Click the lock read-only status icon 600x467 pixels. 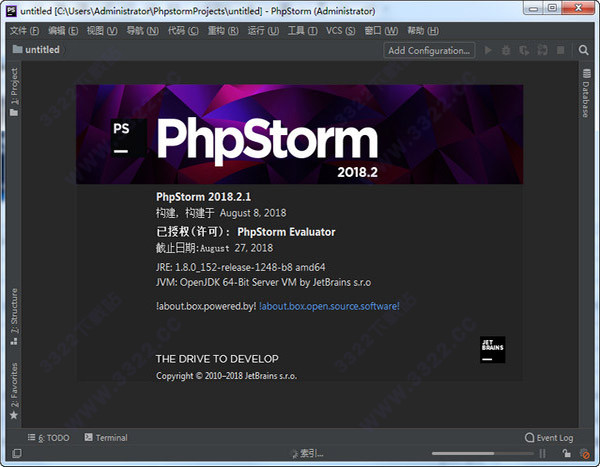(x=566, y=454)
